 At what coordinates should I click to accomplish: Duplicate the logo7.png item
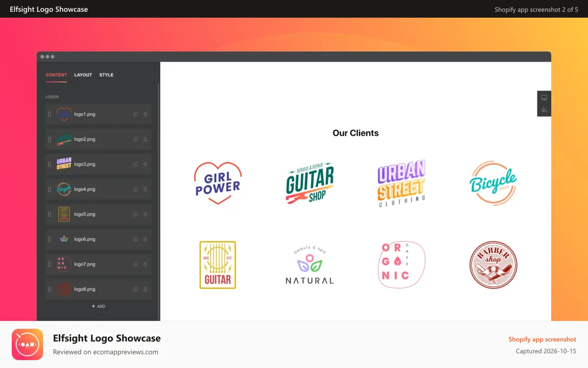coord(136,264)
